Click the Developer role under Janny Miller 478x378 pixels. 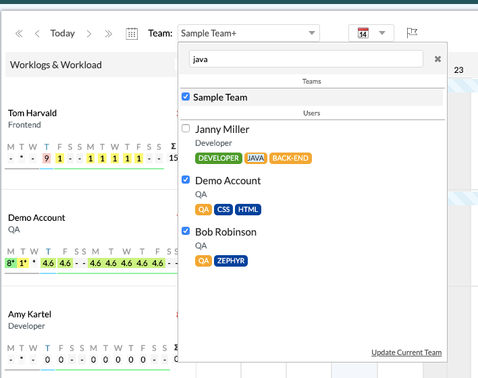coord(213,143)
